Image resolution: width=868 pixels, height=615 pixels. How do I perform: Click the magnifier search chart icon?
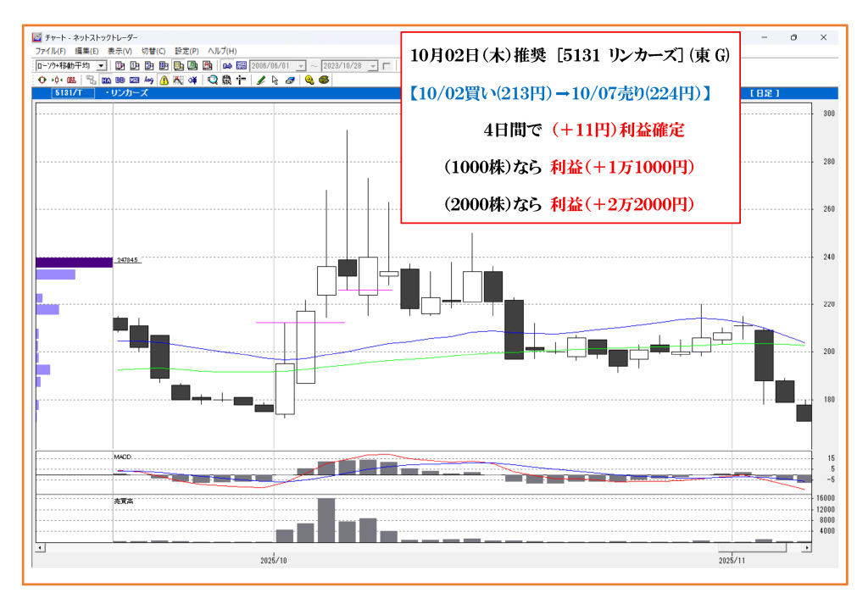tap(213, 80)
